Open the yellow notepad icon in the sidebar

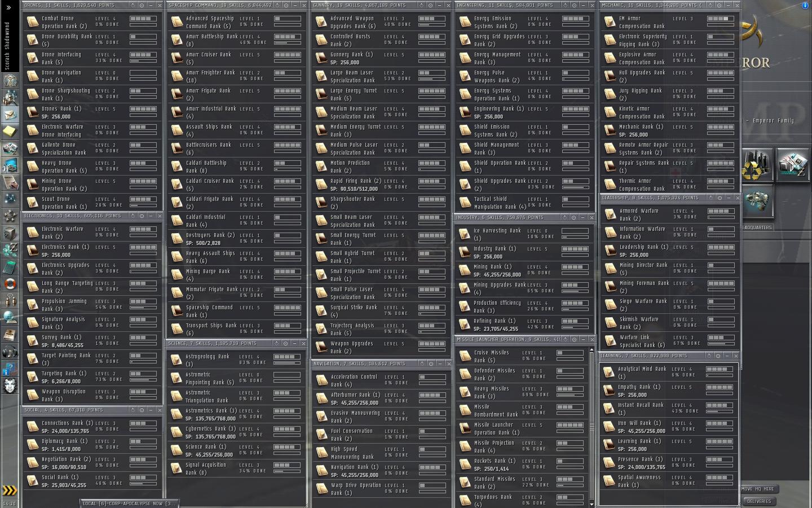(10, 131)
